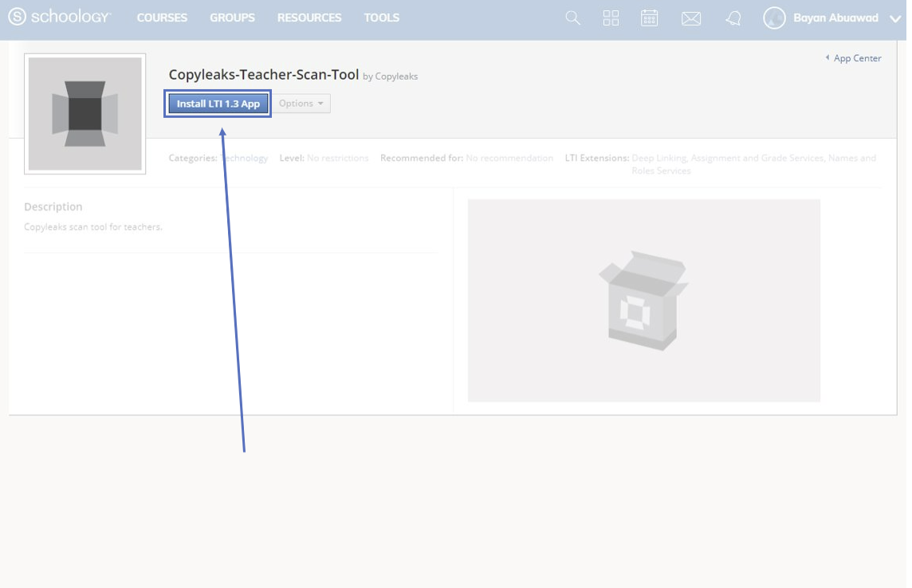Click Install LTI 1.3 App button
The image size is (912, 588).
218,104
